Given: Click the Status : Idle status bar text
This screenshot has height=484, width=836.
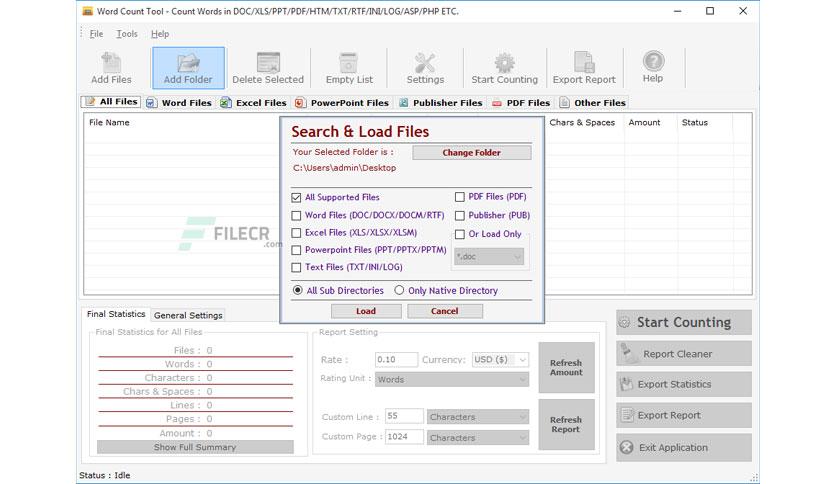Looking at the screenshot, I should 104,475.
